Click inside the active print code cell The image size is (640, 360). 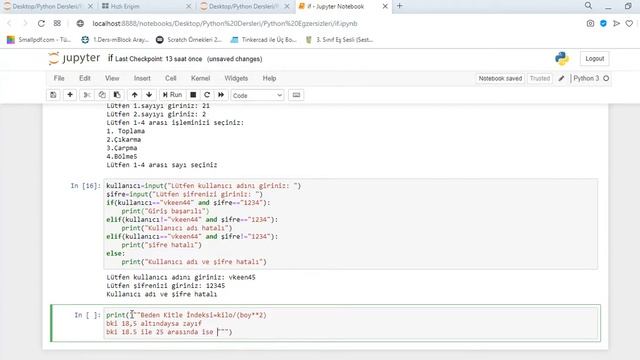point(351,323)
